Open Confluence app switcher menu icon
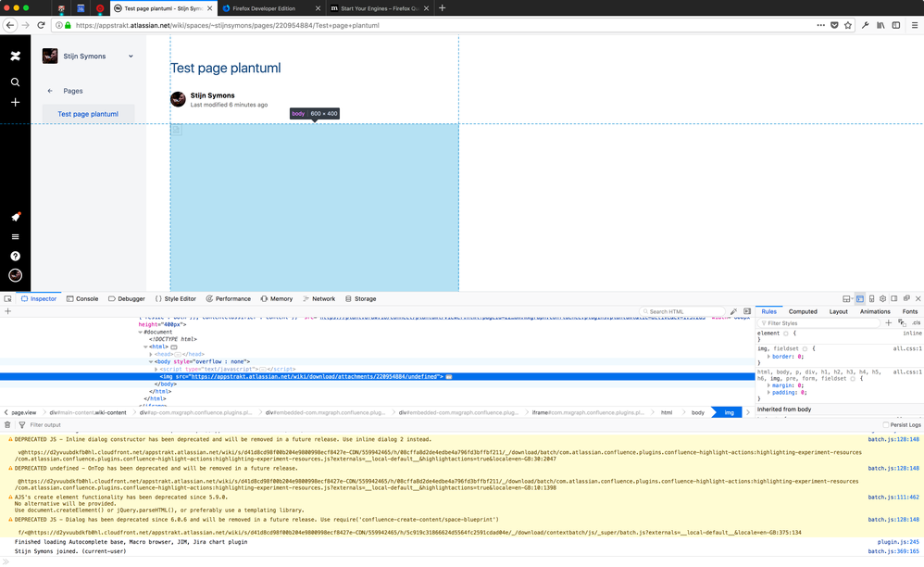The height and width of the screenshot is (567, 924). tap(16, 237)
